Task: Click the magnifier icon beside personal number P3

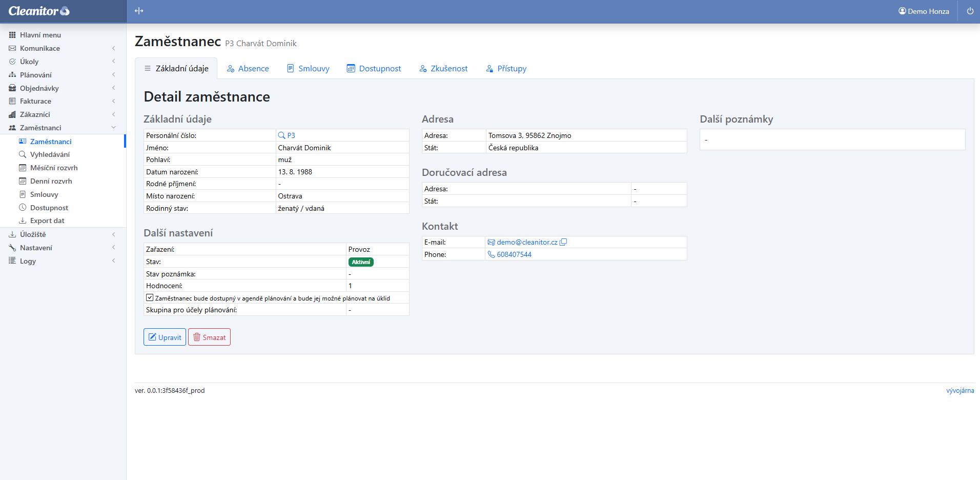Action: click(281, 135)
